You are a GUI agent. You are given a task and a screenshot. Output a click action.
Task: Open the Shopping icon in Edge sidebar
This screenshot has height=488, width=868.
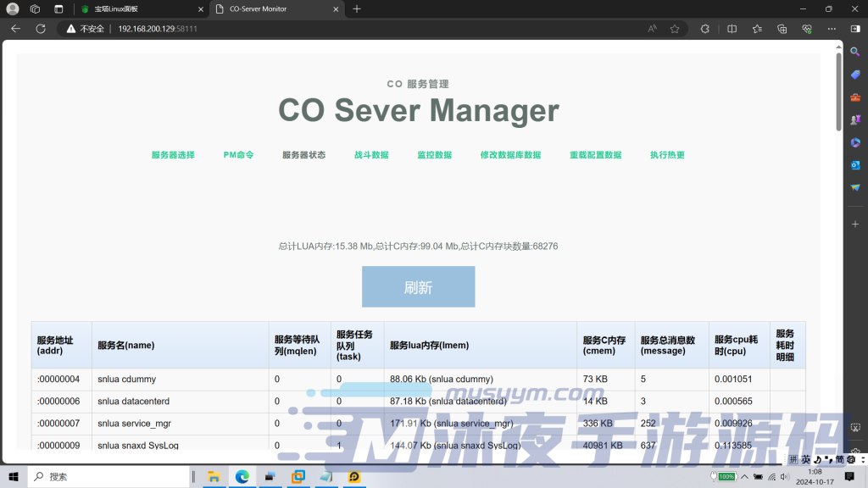tap(857, 75)
